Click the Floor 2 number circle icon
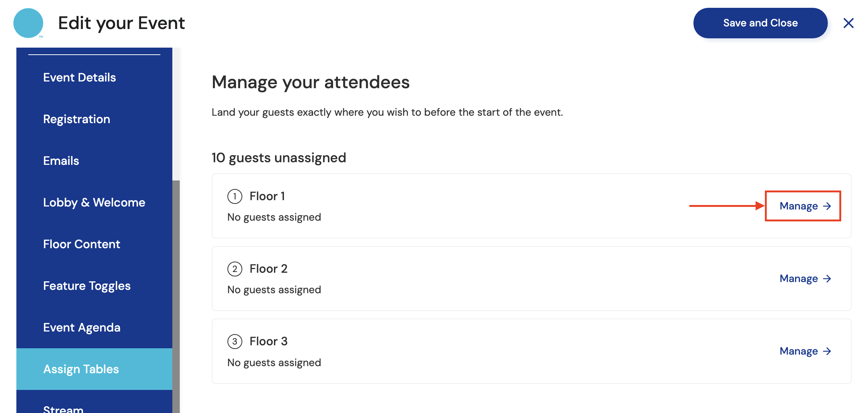 pyautogui.click(x=235, y=269)
